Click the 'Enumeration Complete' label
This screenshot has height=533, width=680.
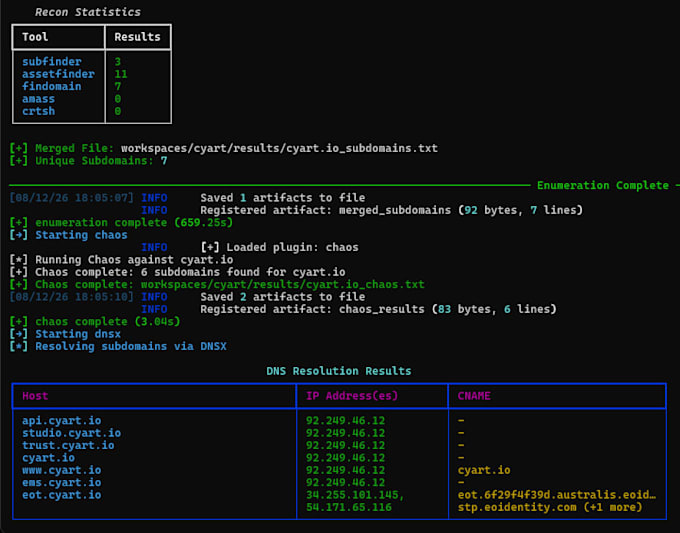tap(602, 185)
